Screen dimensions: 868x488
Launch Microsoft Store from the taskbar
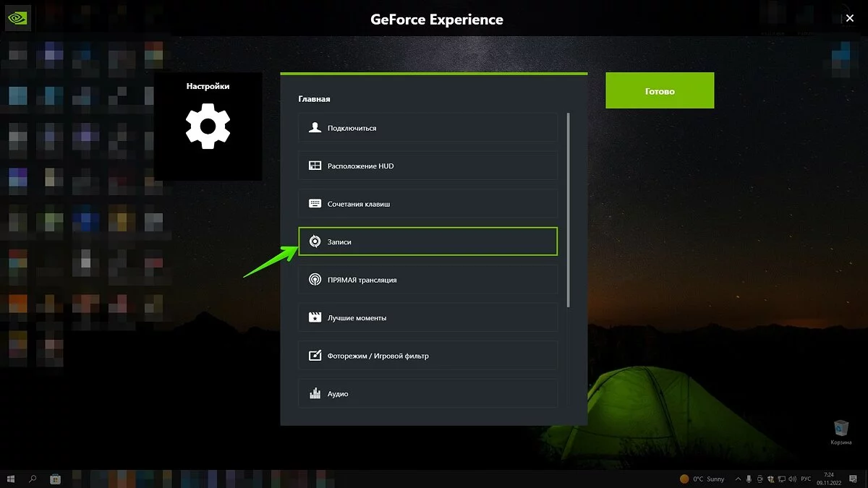55,479
